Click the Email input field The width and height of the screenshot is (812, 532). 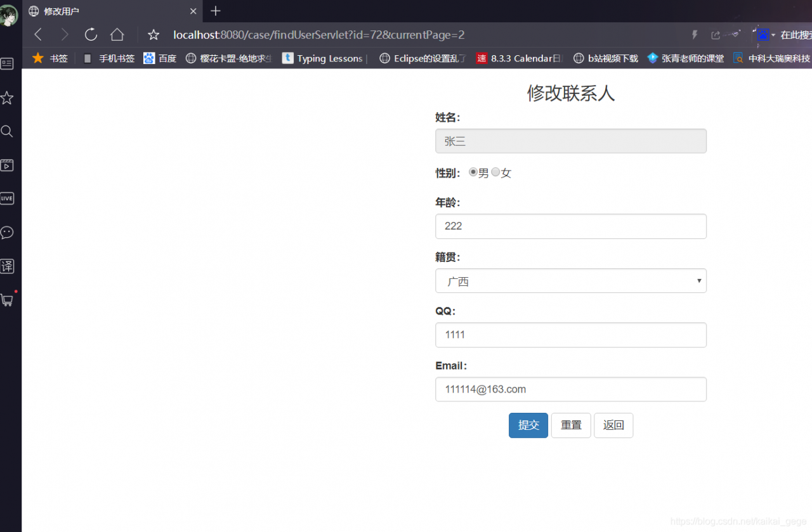coord(570,389)
